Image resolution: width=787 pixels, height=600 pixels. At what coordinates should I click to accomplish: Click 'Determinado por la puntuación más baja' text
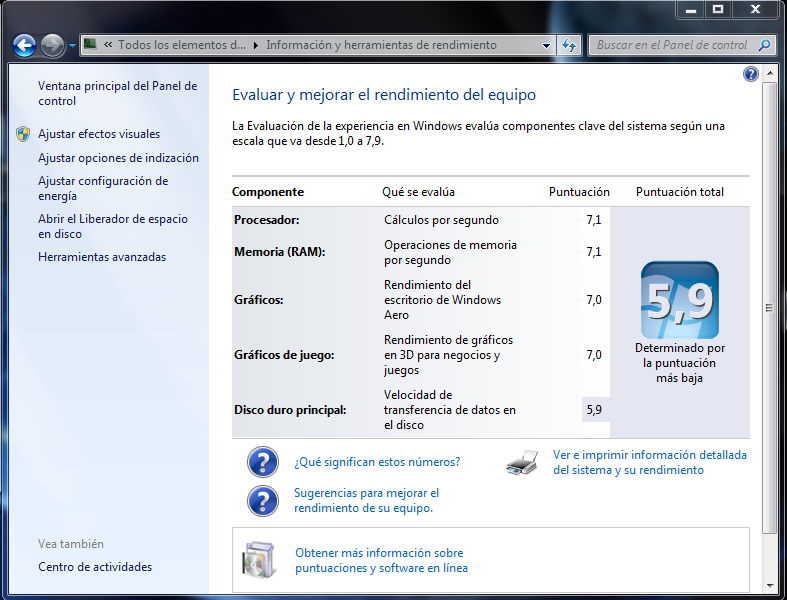pos(680,363)
